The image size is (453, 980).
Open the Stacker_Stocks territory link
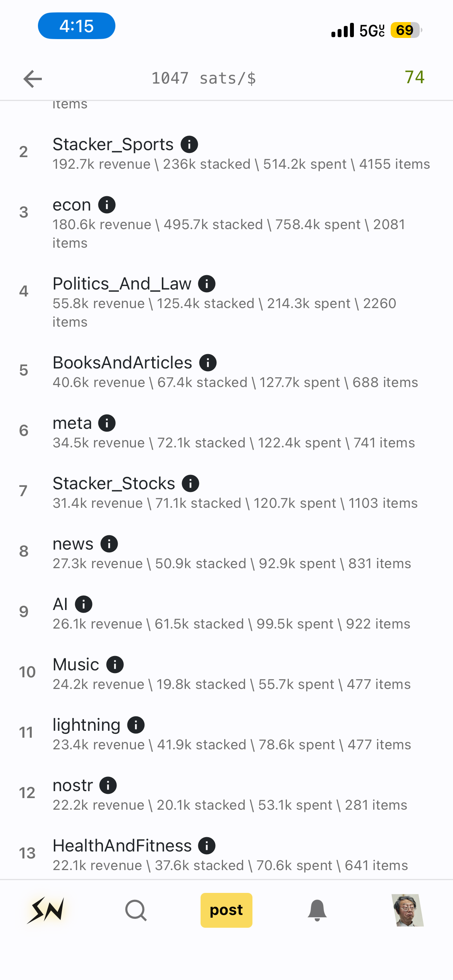point(114,483)
